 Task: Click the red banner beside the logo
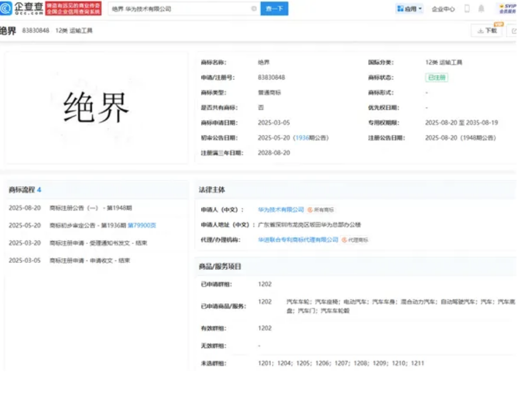73,9
